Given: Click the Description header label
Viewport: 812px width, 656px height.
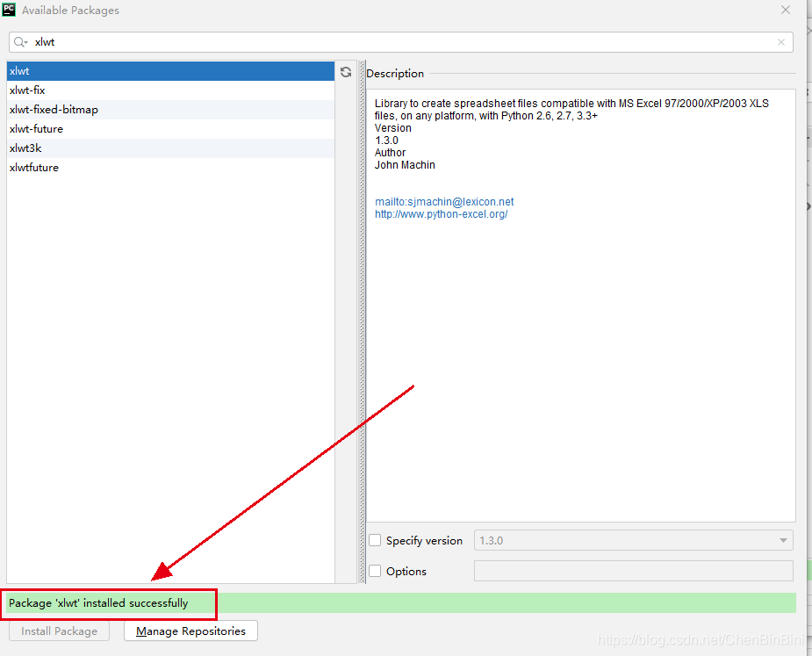Looking at the screenshot, I should [x=395, y=74].
